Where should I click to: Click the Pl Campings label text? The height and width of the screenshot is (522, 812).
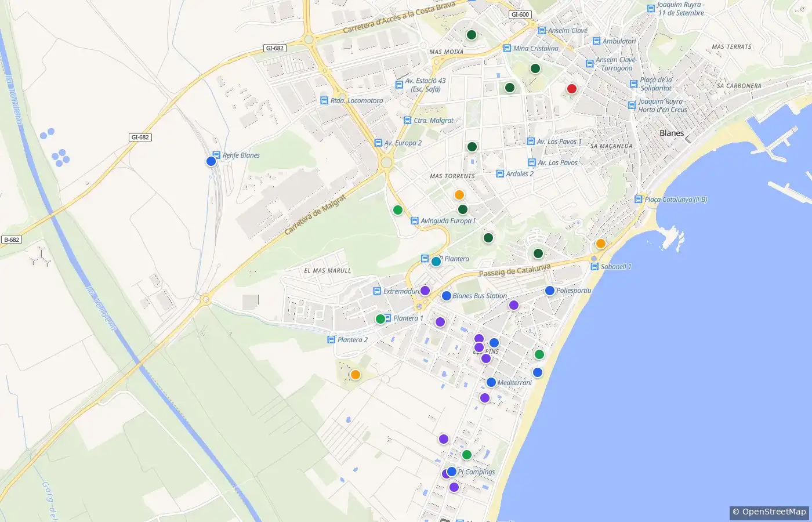coord(477,472)
